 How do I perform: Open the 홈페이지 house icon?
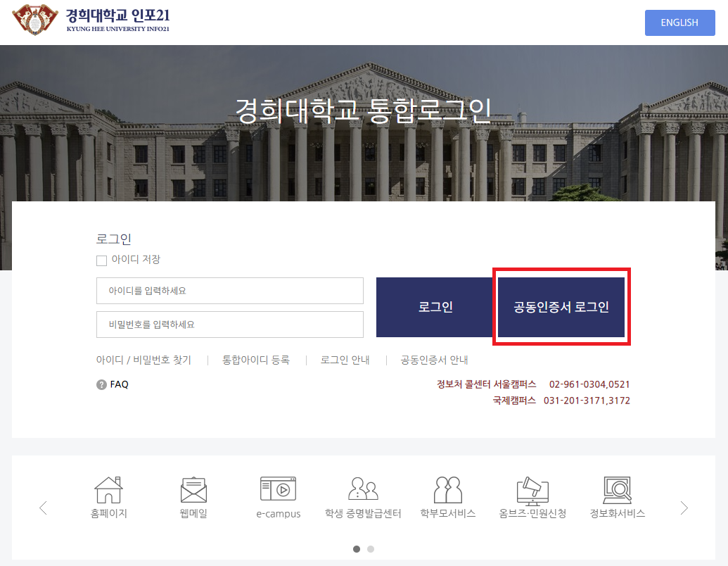[x=108, y=490]
